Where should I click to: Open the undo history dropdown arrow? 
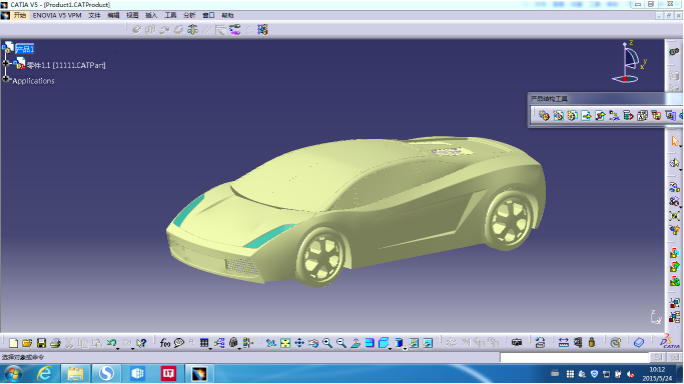pyautogui.click(x=118, y=348)
